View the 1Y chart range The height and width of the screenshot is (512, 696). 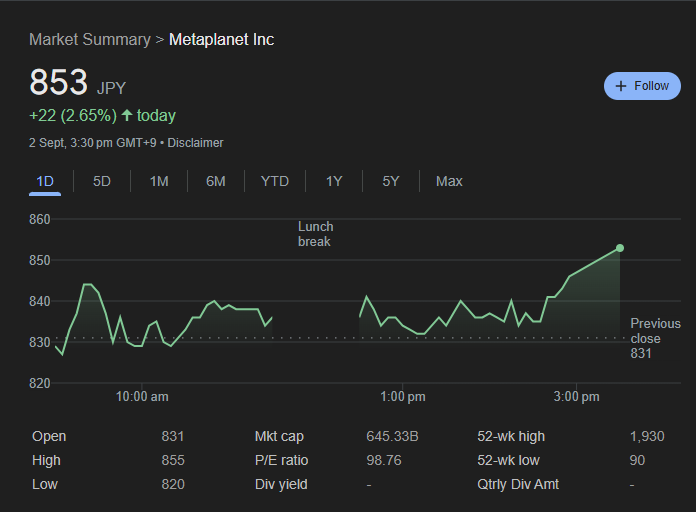click(x=334, y=181)
